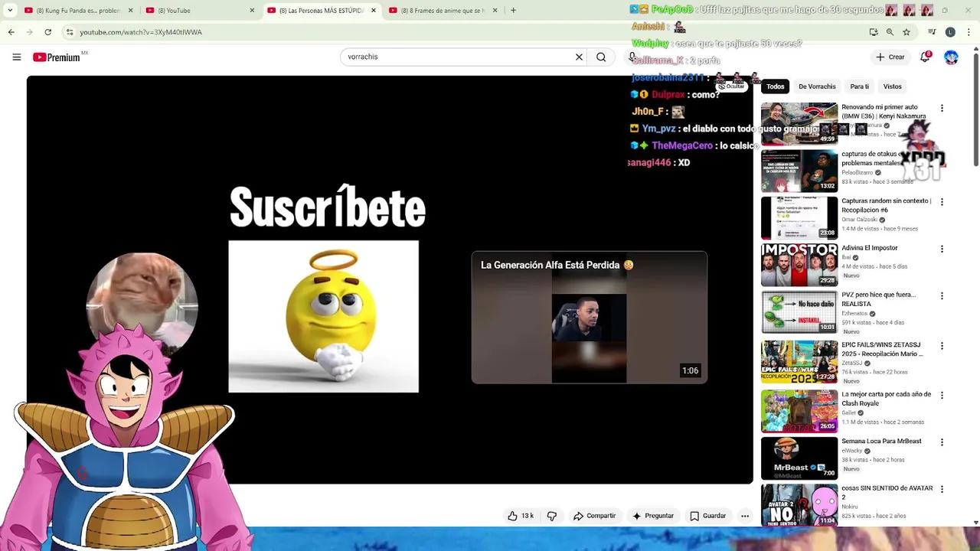The height and width of the screenshot is (551, 980).
Task: Save video with Guardar button
Action: click(707, 516)
